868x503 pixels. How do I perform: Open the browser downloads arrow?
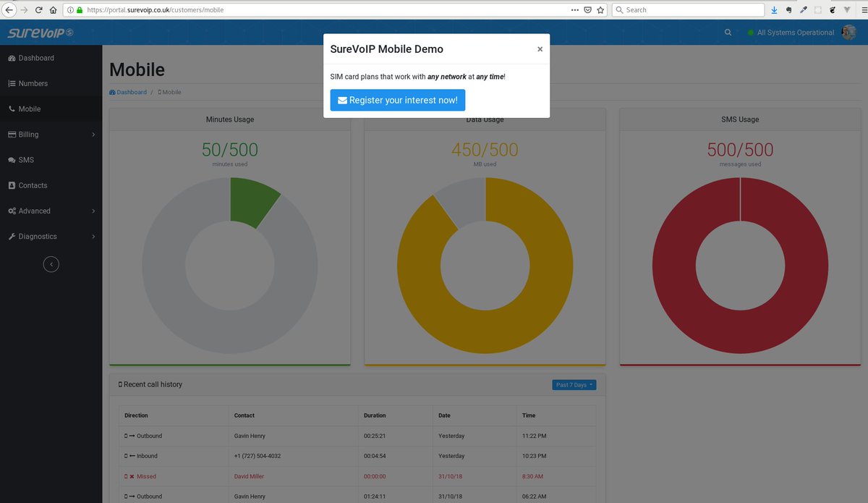pyautogui.click(x=774, y=10)
